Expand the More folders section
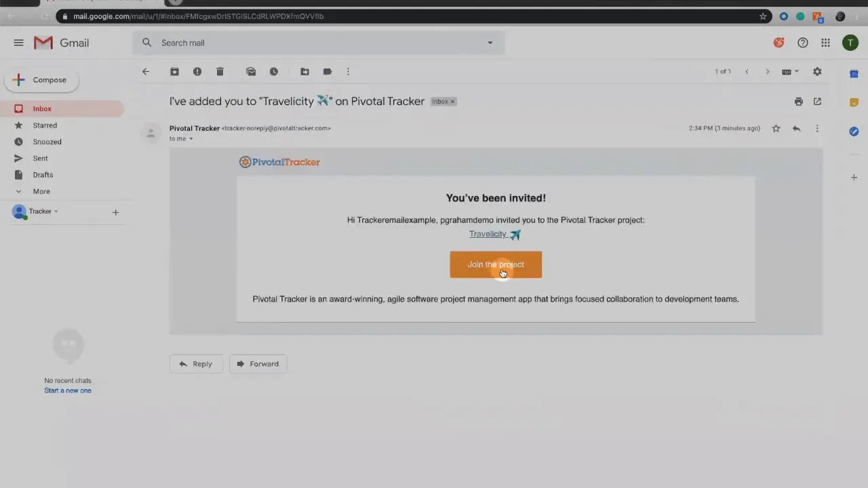 pyautogui.click(x=41, y=191)
